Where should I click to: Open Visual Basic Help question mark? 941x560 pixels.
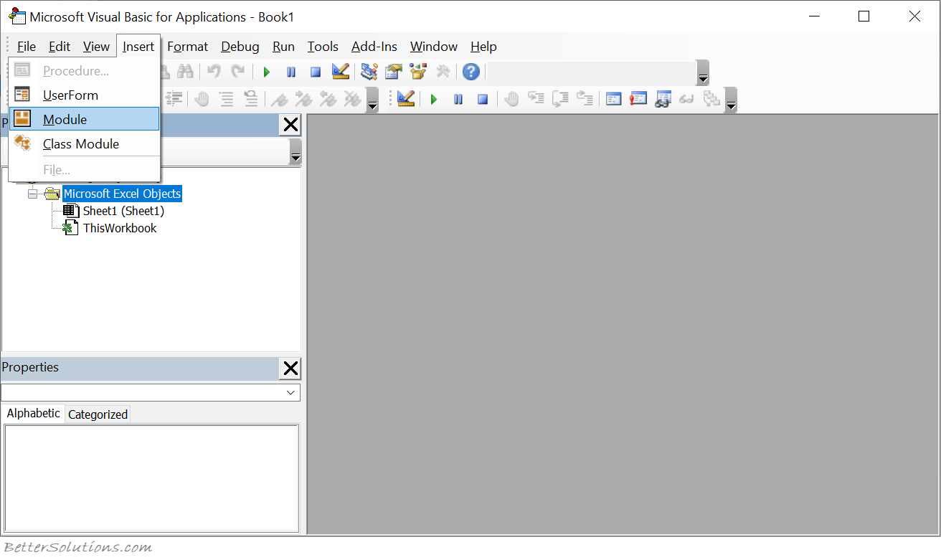tap(471, 71)
